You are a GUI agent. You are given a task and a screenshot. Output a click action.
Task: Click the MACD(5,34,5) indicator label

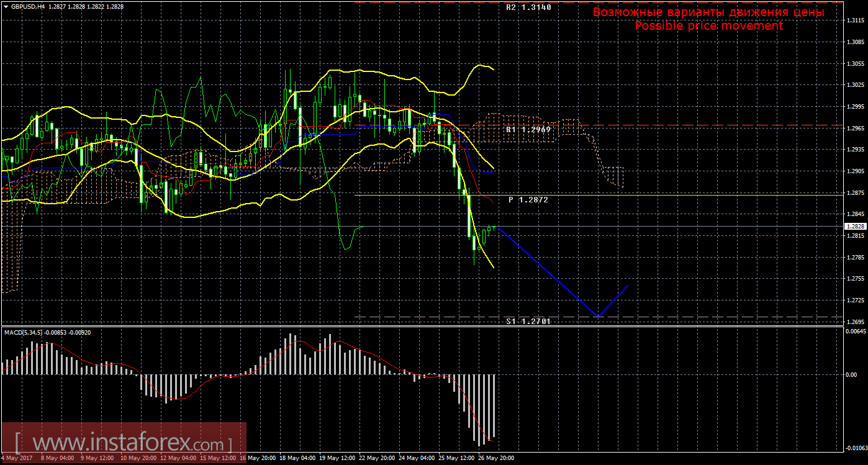tap(23, 333)
